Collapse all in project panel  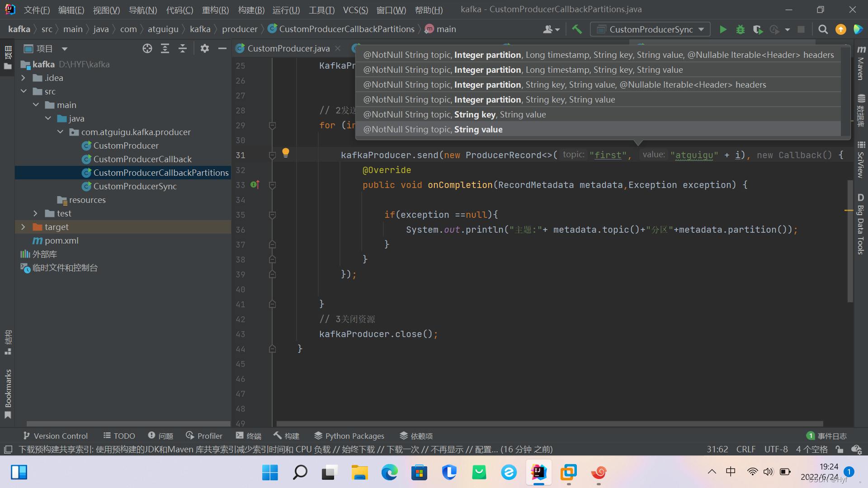click(x=183, y=48)
